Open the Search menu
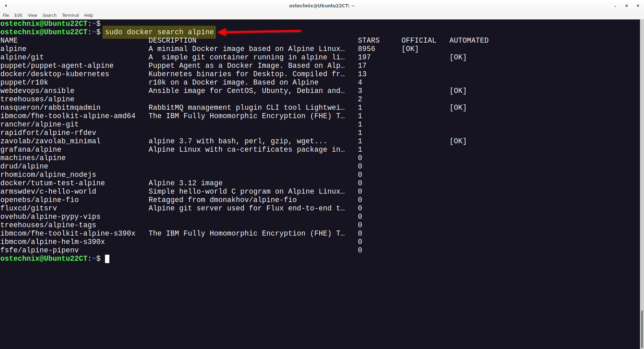Viewport: 644px width, 349px height. [49, 15]
